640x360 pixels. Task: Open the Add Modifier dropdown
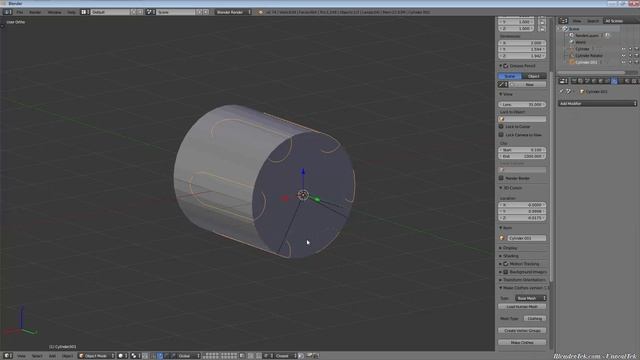(x=597, y=104)
